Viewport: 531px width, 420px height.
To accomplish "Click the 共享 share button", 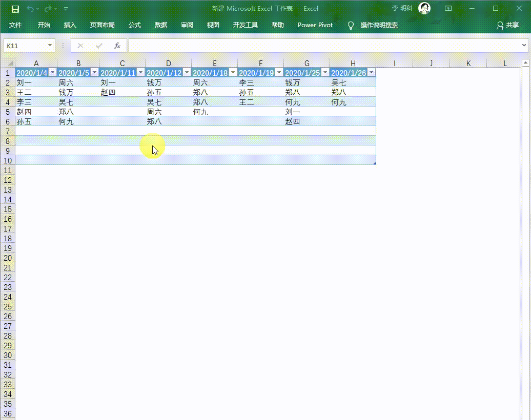I will (508, 25).
